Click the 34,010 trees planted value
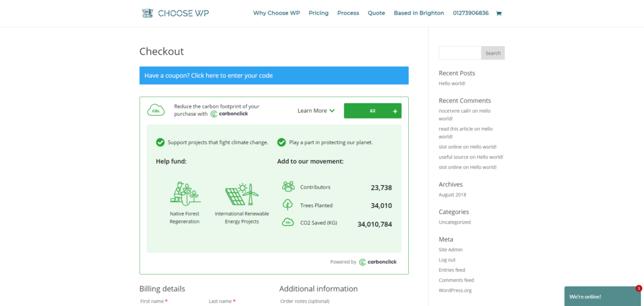This screenshot has height=306, width=644. [x=381, y=206]
